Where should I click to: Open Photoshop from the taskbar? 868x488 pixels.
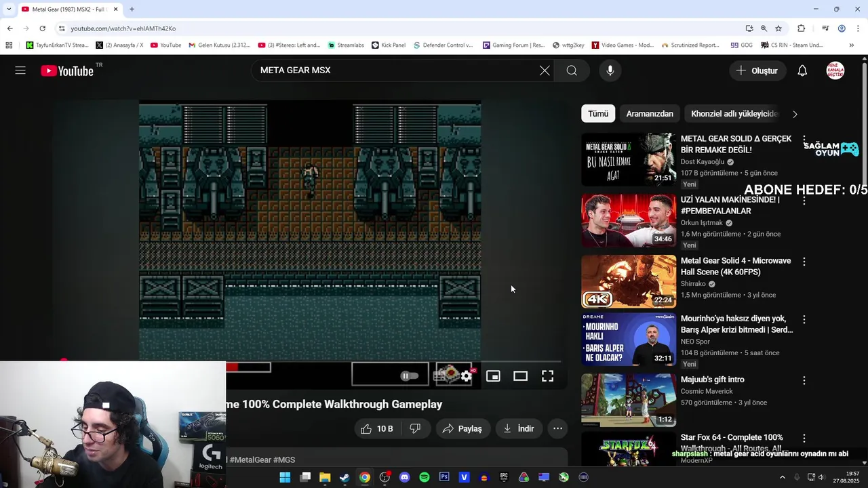click(x=444, y=477)
